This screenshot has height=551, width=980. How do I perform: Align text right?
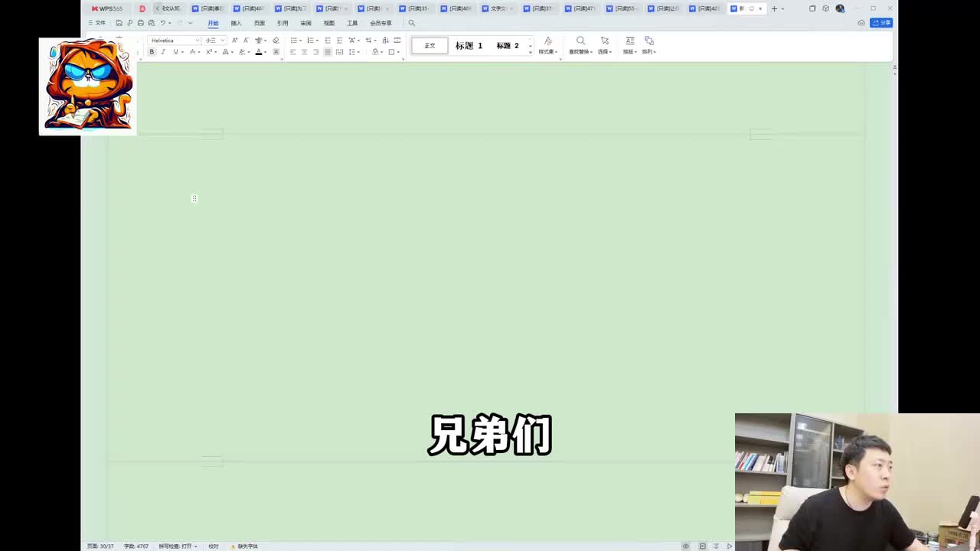click(316, 52)
